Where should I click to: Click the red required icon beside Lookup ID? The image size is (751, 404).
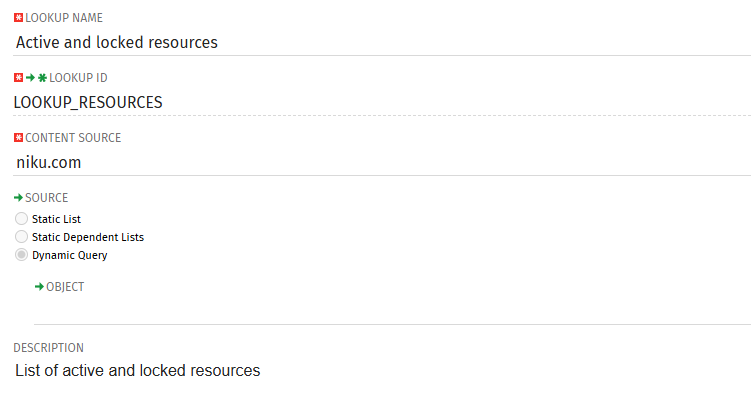click(18, 78)
